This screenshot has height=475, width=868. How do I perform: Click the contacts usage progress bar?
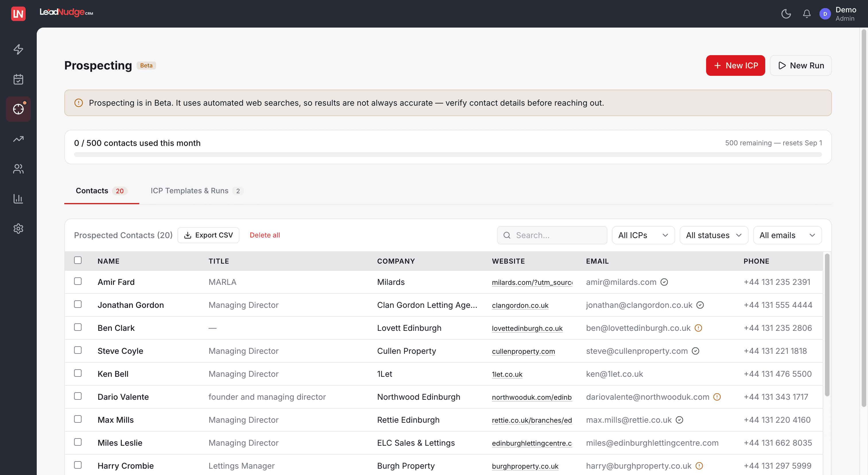[448, 155]
